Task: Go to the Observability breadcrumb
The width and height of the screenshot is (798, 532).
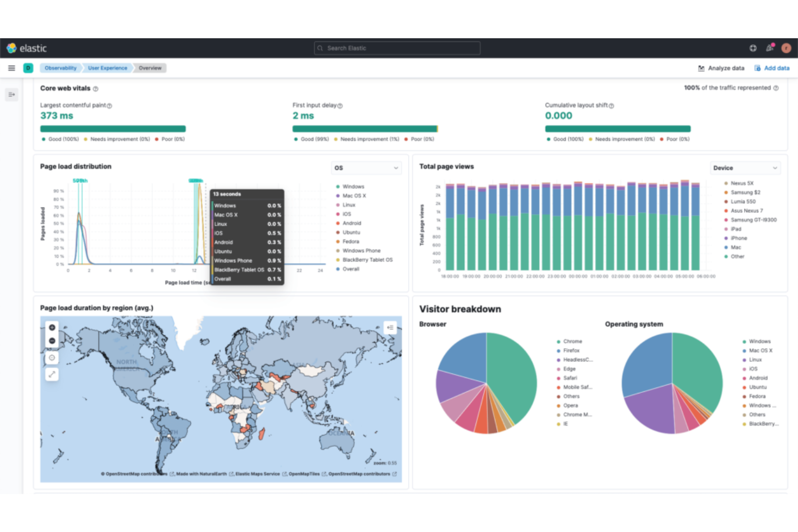Action: tap(60, 68)
